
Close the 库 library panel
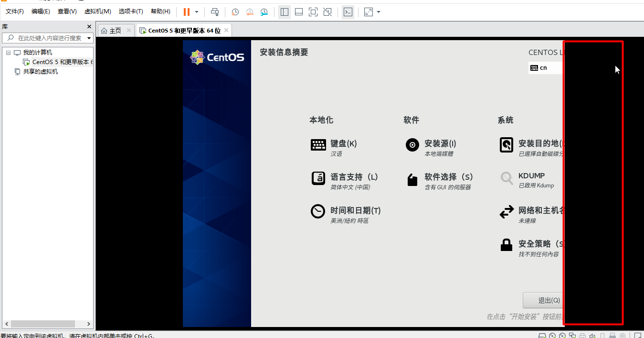point(89,27)
